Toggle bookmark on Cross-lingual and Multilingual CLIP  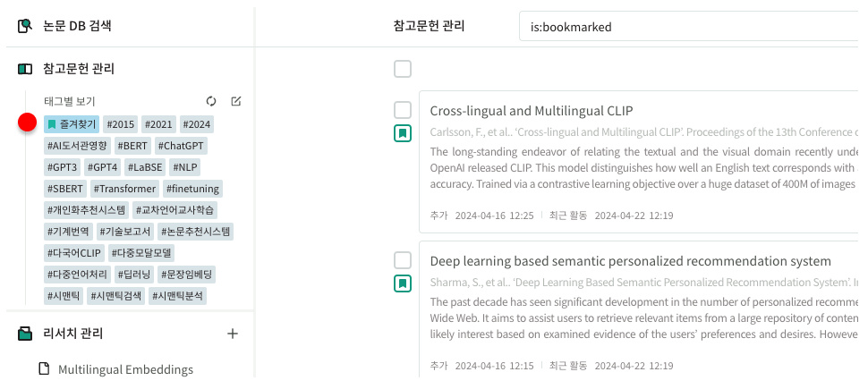coord(403,133)
